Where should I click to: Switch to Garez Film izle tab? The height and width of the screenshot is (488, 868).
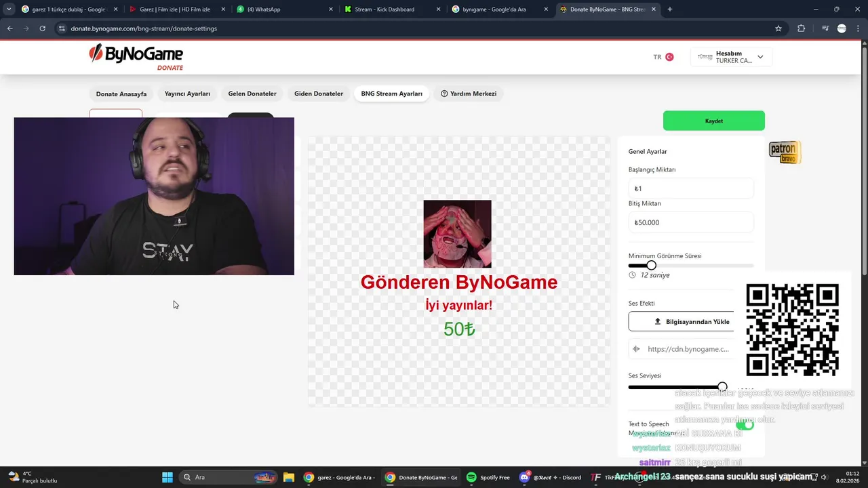coord(178,9)
